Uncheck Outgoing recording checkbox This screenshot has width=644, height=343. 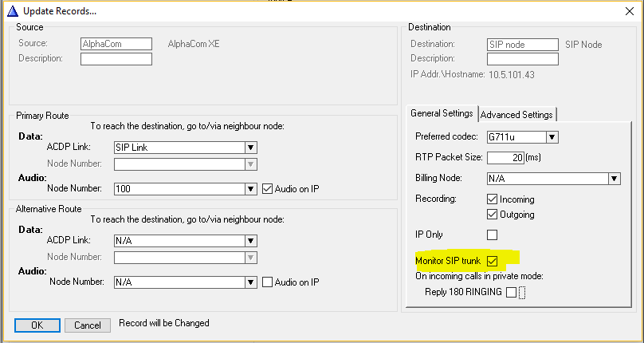(492, 215)
